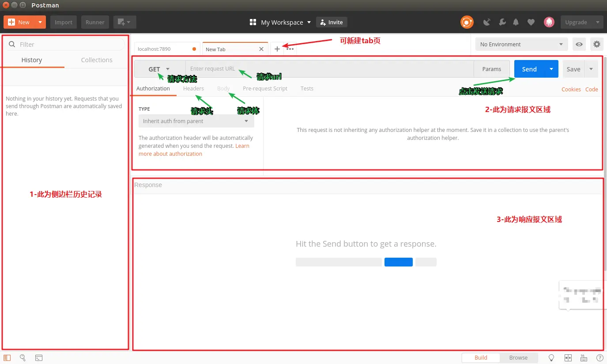Close the New Tab request tab

[x=261, y=49]
